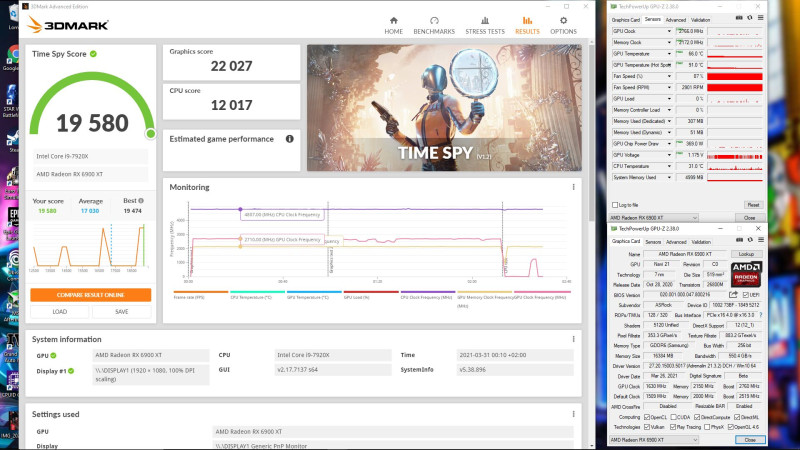The height and width of the screenshot is (450, 800).
Task: Open Google Chrome from the desktop
Action: pos(11,57)
